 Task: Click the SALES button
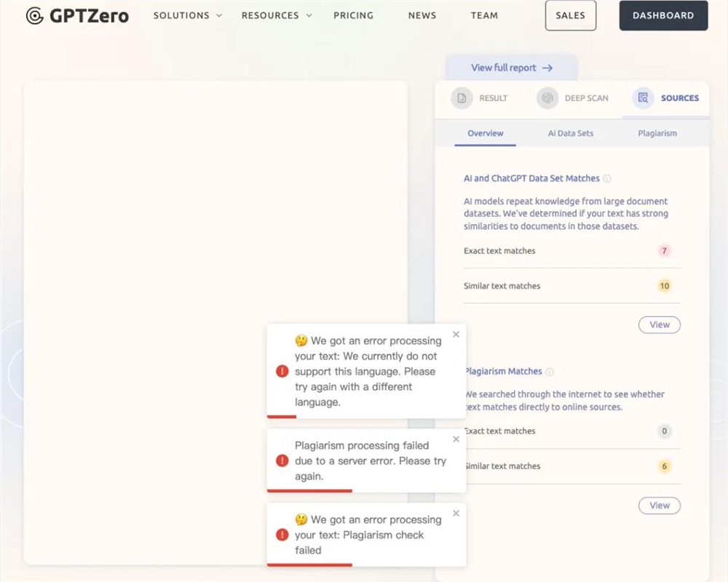coord(571,15)
